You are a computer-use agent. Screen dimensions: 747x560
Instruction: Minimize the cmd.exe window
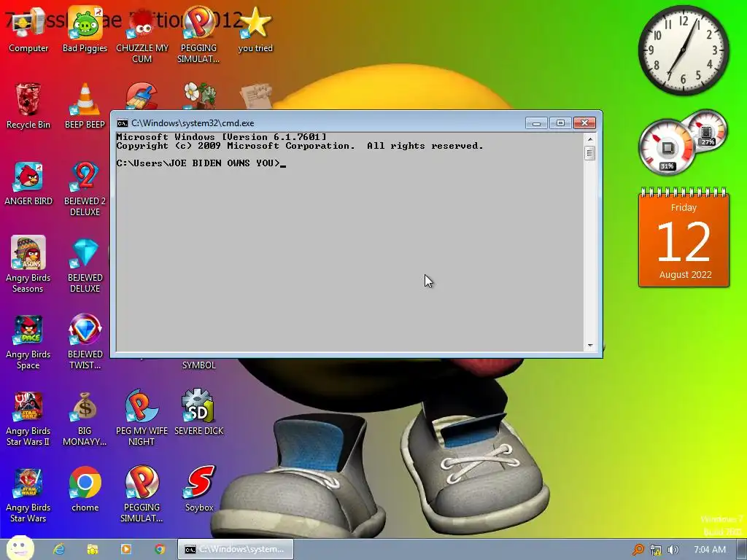click(x=536, y=123)
